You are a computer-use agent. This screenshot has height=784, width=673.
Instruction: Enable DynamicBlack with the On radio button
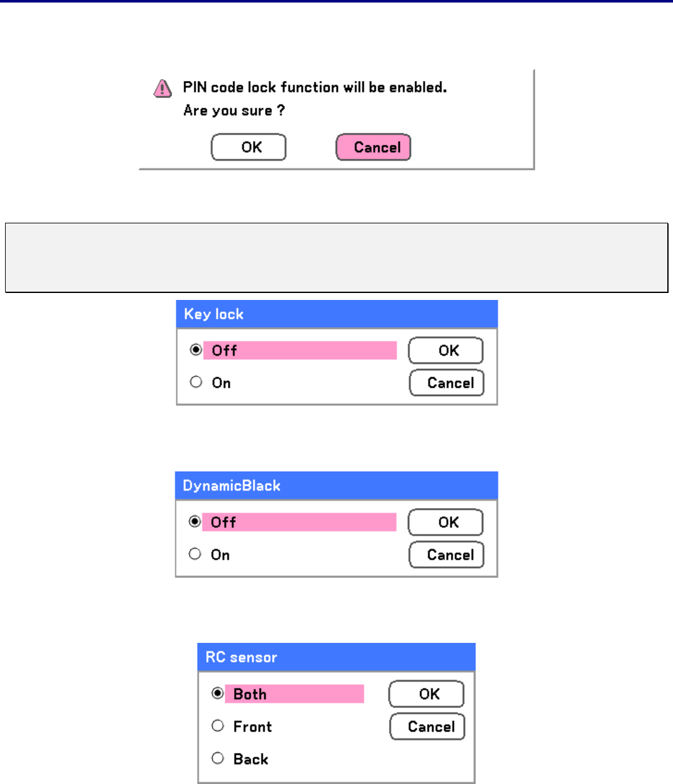195,554
